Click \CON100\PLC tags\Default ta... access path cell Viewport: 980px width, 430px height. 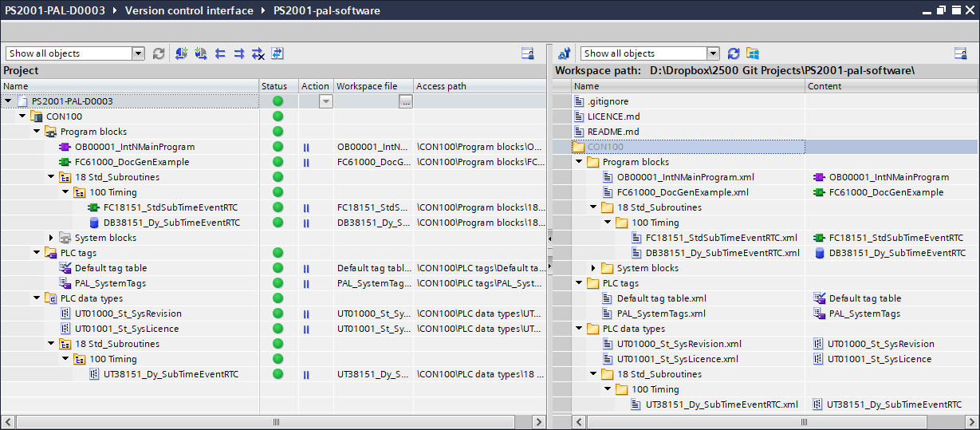point(480,268)
